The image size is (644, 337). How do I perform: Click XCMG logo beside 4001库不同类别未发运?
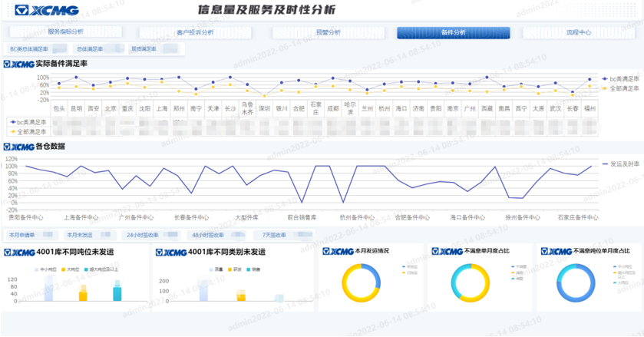pos(171,253)
